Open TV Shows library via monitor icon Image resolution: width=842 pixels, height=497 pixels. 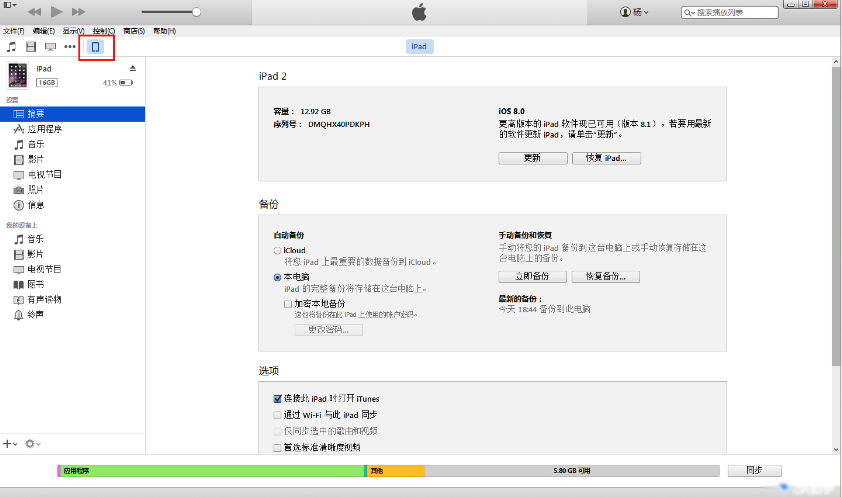tap(50, 47)
